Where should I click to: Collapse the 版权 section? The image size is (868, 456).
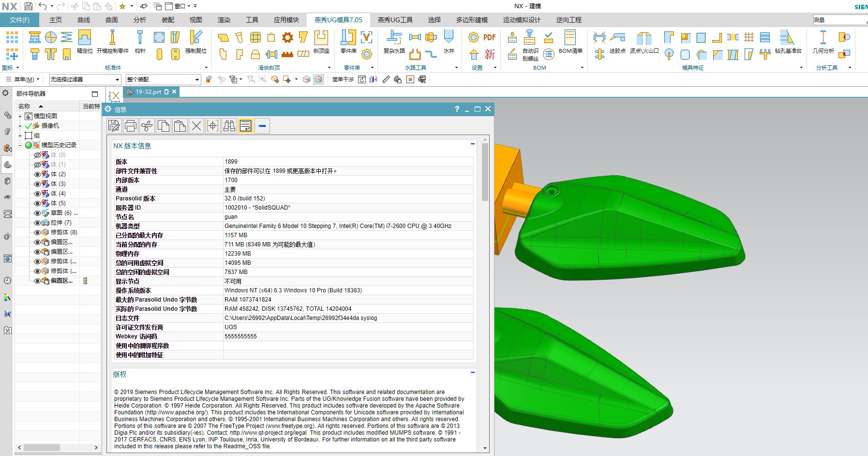click(473, 372)
